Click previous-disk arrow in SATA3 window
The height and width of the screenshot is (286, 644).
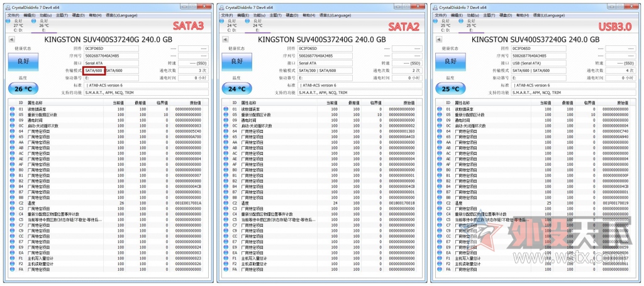pos(11,40)
